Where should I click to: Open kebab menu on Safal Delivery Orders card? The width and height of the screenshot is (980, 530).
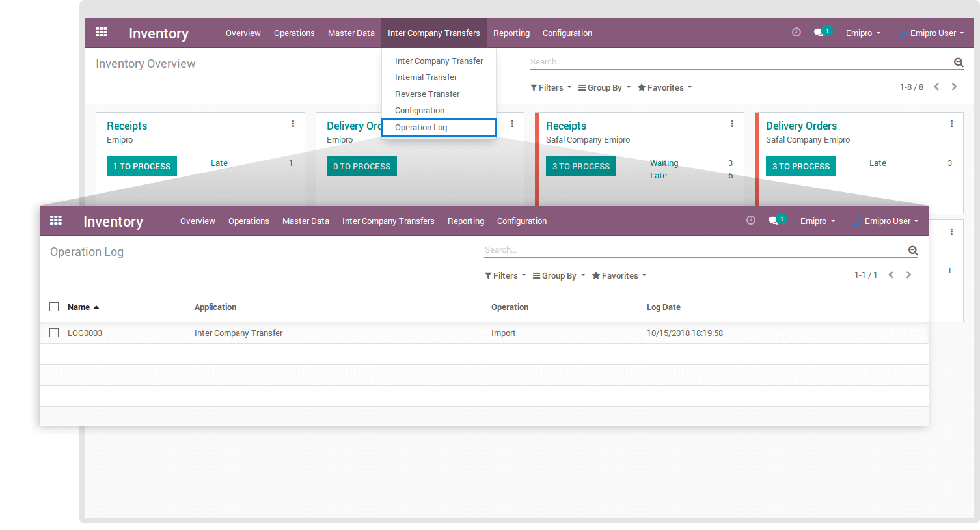coord(951,124)
